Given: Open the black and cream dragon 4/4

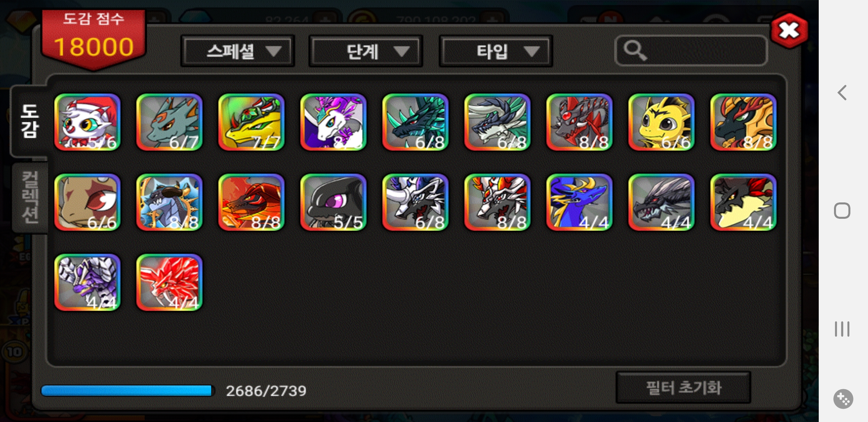Looking at the screenshot, I should pos(743,202).
